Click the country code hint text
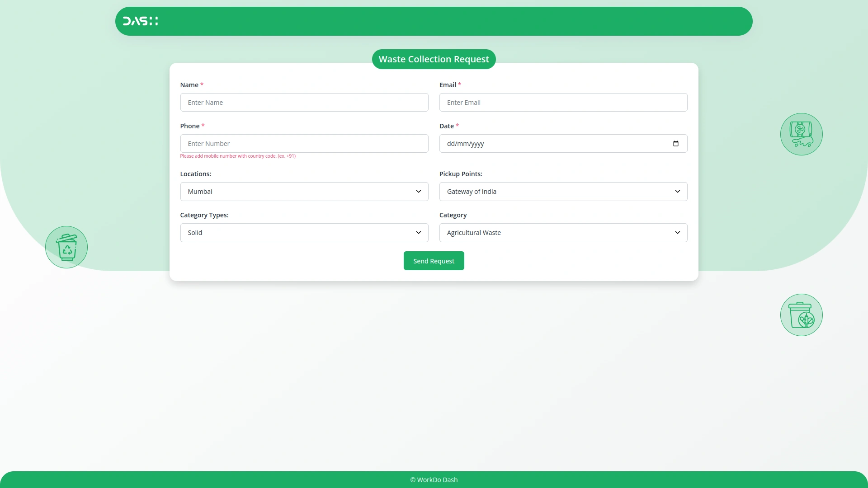Viewport: 868px width, 488px height. pos(238,156)
